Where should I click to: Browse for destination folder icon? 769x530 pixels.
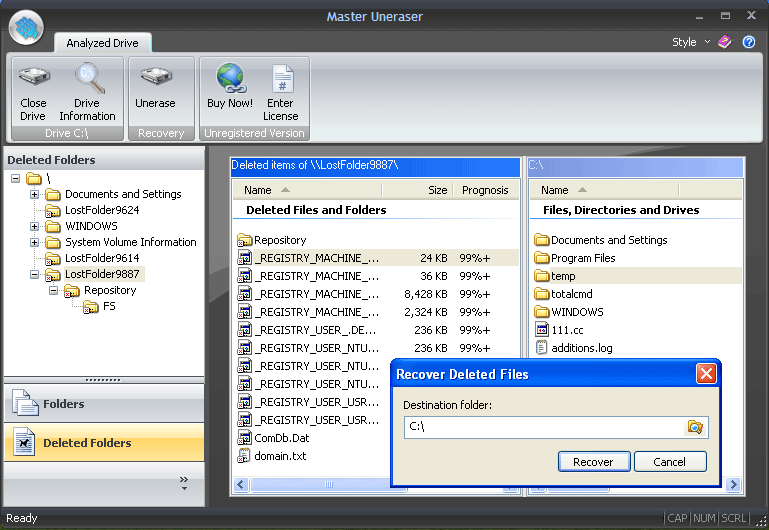tap(695, 427)
